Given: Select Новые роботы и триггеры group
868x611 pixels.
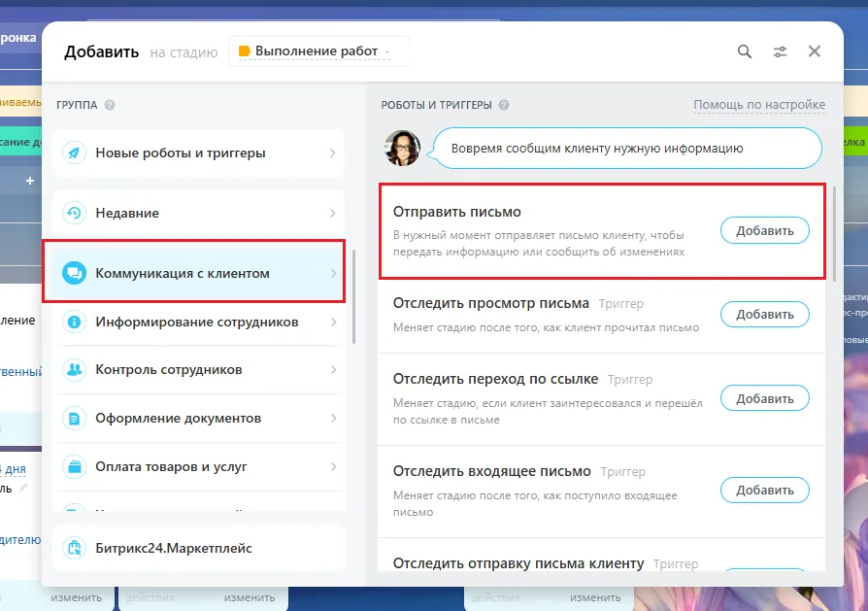Looking at the screenshot, I should tap(199, 153).
